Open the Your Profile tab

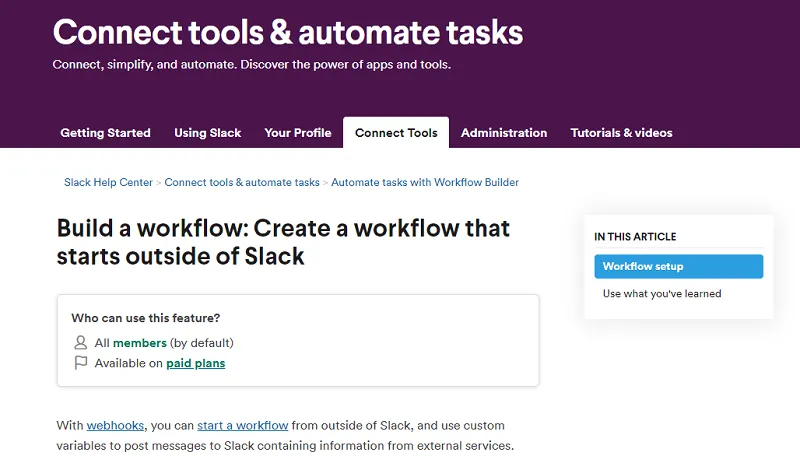tap(297, 133)
